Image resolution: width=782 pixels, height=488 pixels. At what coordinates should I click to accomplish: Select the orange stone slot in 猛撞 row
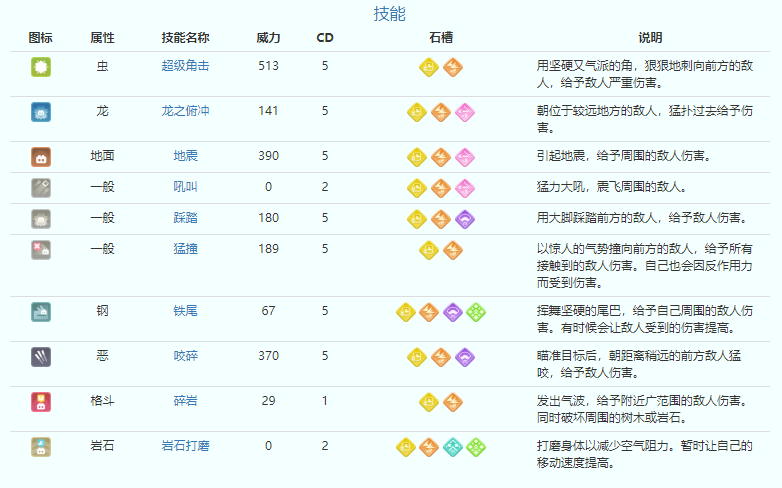453,249
